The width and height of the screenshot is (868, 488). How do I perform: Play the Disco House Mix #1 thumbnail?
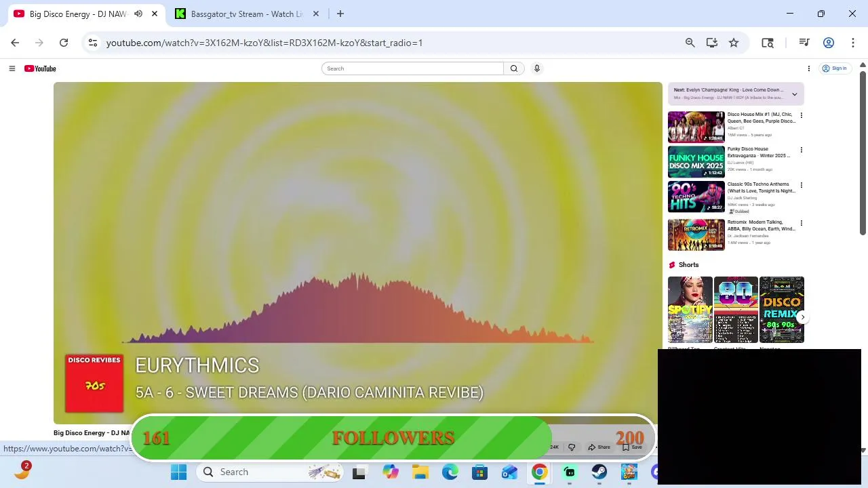(696, 127)
